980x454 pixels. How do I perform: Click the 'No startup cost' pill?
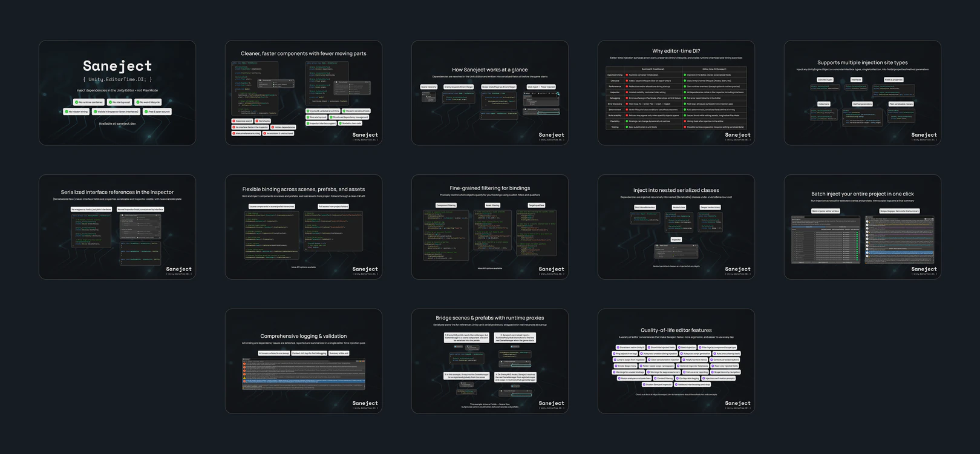click(x=119, y=102)
